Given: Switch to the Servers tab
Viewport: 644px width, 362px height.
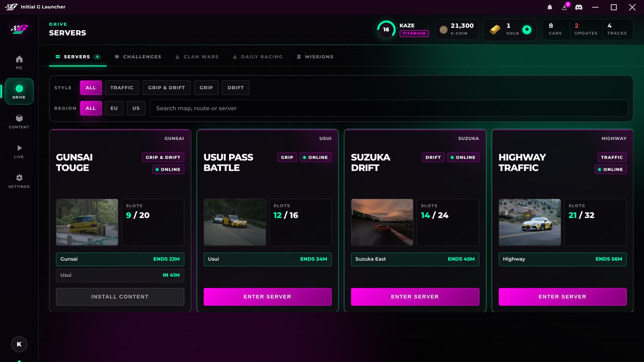Looking at the screenshot, I should [78, 57].
